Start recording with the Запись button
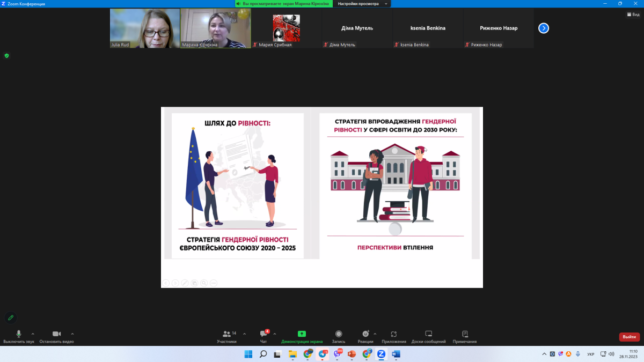644x362 pixels. point(339,334)
